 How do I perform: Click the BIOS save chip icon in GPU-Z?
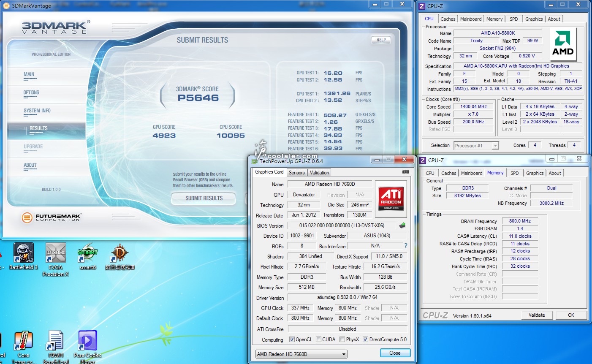point(402,225)
